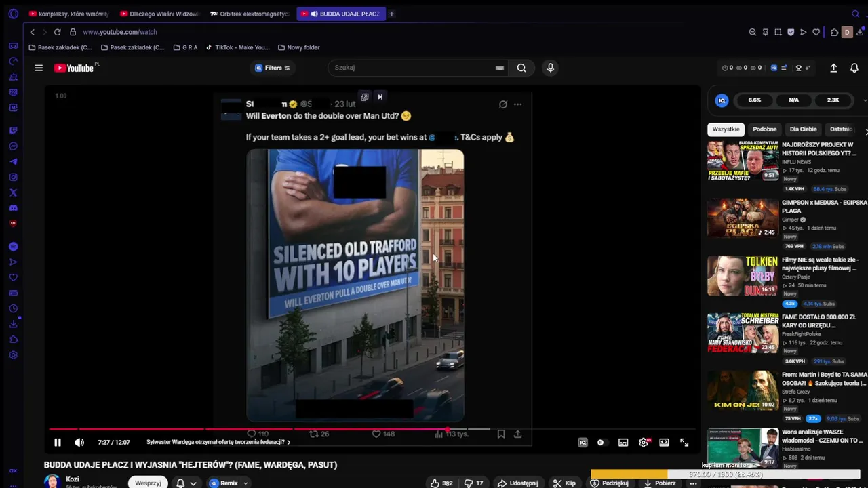
Task: Mute the video volume
Action: point(79,443)
